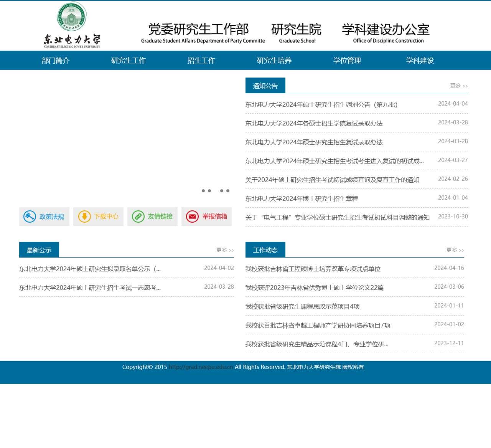Open 2024年硕士研究生招生复试录取办法 notice
The width and height of the screenshot is (491, 448).
point(314,142)
